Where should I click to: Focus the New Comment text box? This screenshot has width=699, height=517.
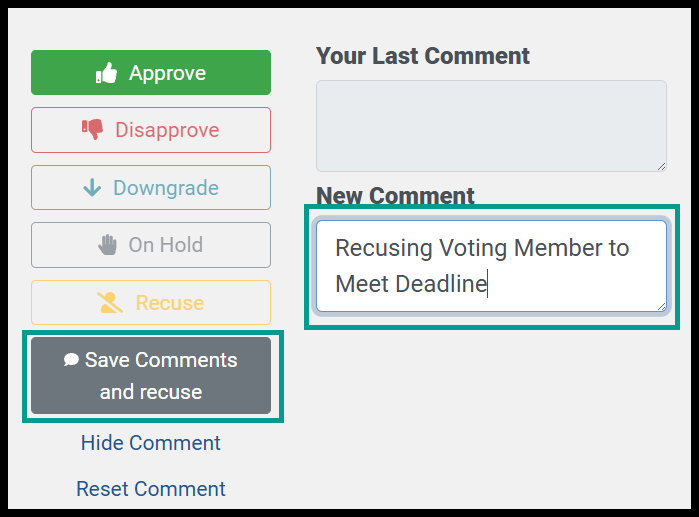[x=491, y=266]
